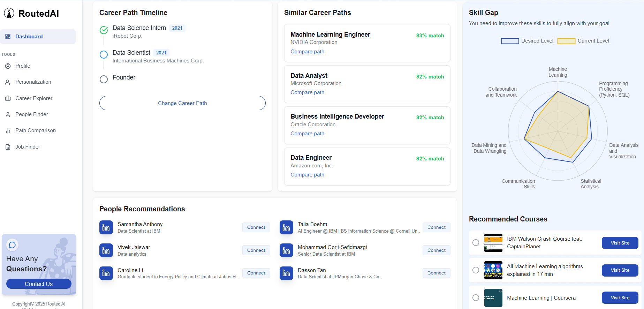
Task: Visit Site for Machine Learning Coursera
Action: 620,298
